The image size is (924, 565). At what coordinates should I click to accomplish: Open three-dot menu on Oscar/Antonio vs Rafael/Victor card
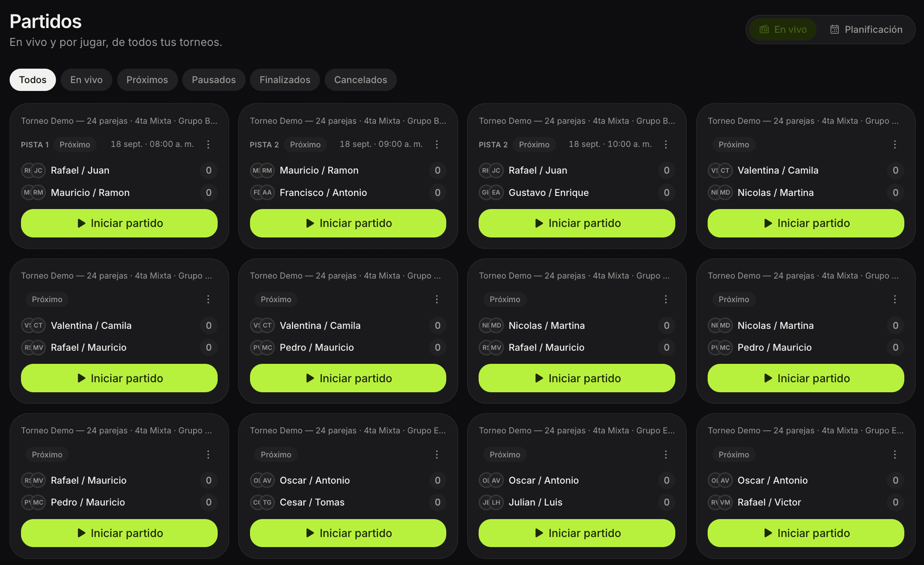pyautogui.click(x=895, y=454)
